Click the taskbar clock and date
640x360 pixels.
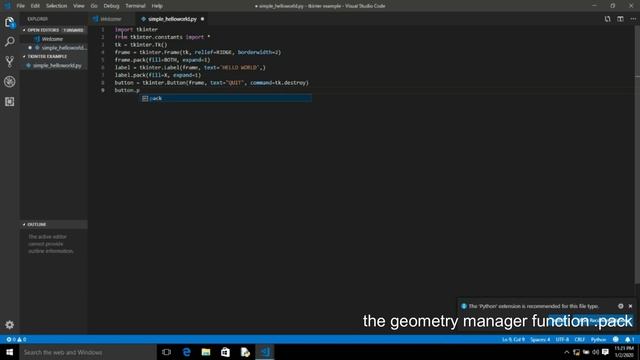tap(624, 352)
